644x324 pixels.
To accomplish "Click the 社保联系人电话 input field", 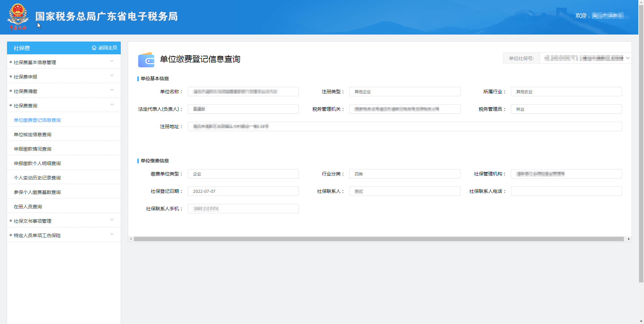I will point(566,191).
